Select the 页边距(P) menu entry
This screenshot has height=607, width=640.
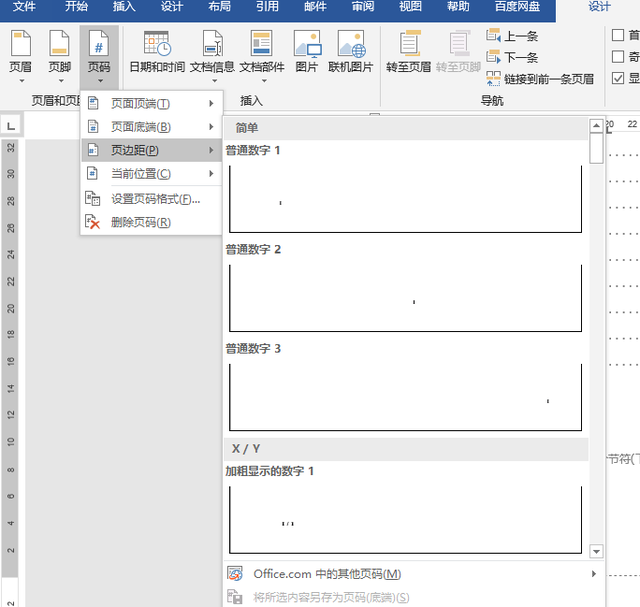151,150
